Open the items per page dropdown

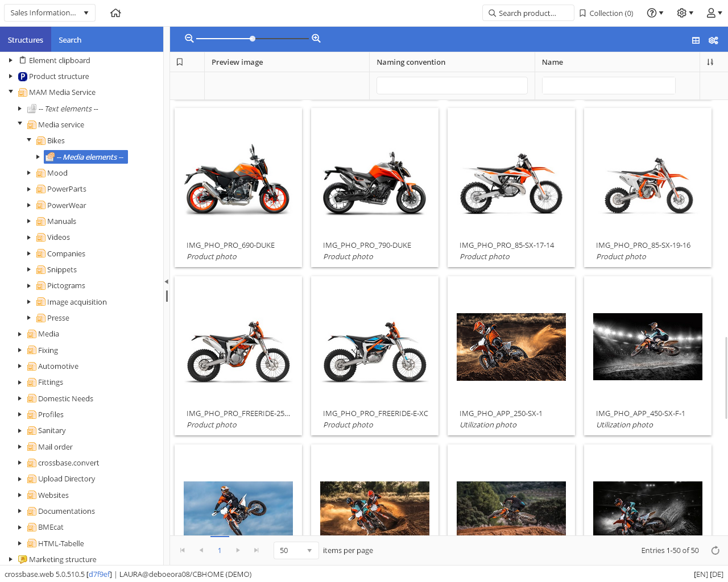(x=296, y=550)
